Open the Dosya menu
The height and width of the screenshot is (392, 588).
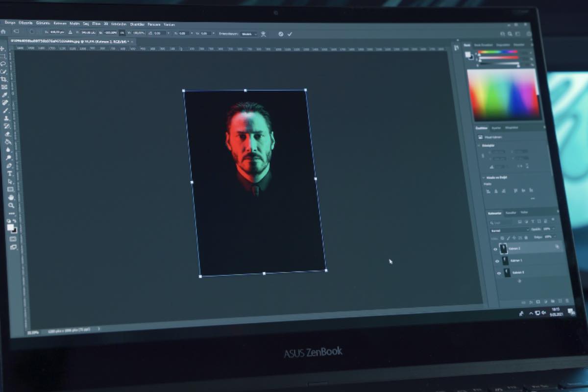(10, 22)
